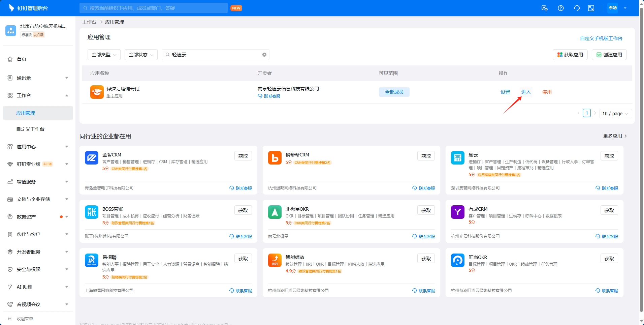Click the 去升级 upgrade link

click(x=38, y=35)
